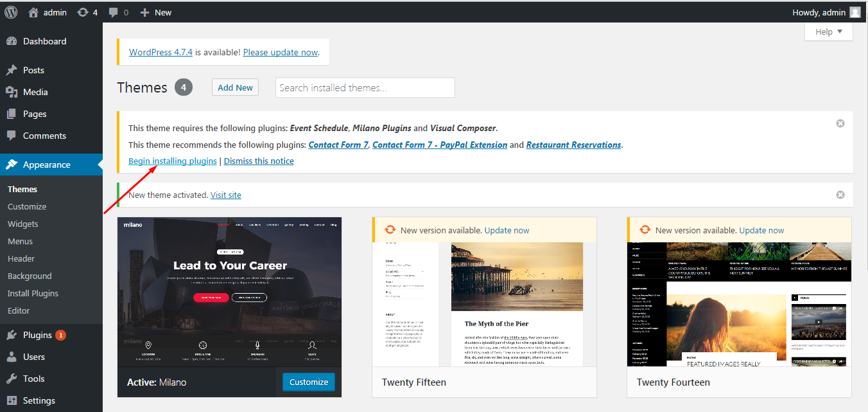Dismiss the required plugins notice
The image size is (868, 412).
[x=840, y=123]
